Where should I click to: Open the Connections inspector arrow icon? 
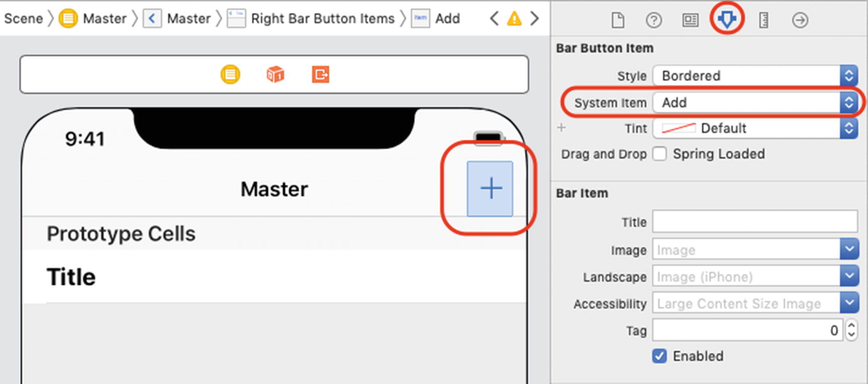(x=800, y=20)
